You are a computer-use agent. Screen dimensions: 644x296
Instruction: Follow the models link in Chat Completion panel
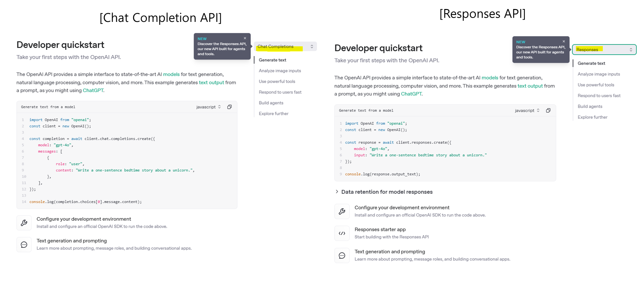[171, 74]
